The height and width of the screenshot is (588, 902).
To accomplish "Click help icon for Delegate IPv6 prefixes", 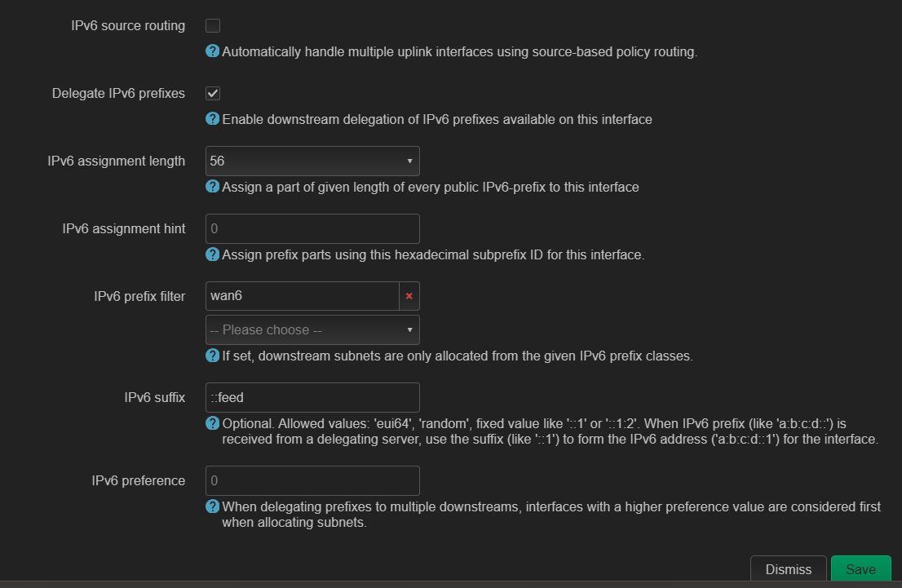I will 213,119.
